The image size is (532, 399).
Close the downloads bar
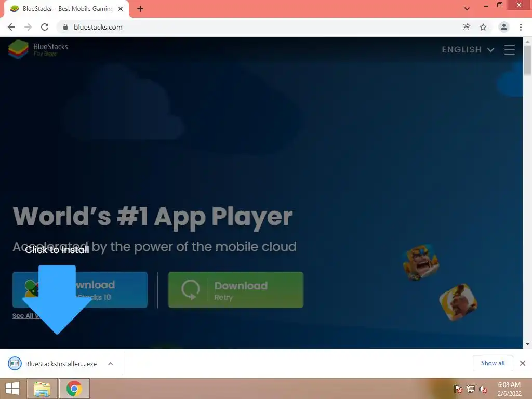click(523, 363)
